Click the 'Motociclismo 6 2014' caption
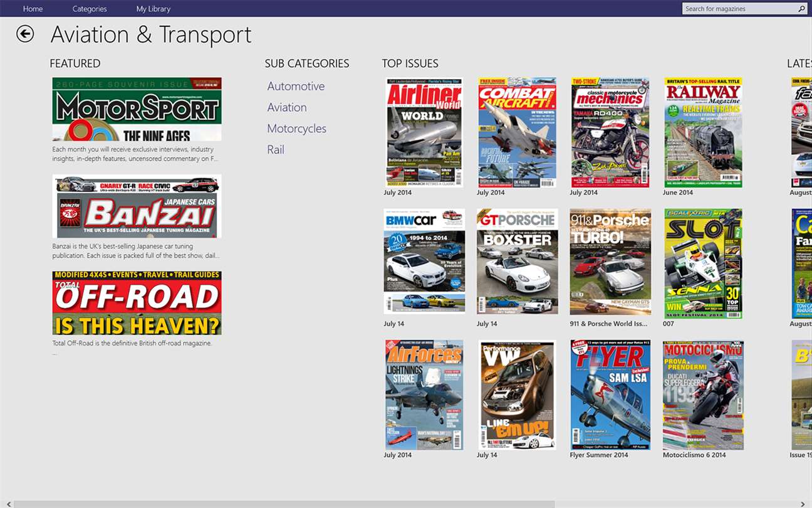The image size is (812, 508). 694,455
